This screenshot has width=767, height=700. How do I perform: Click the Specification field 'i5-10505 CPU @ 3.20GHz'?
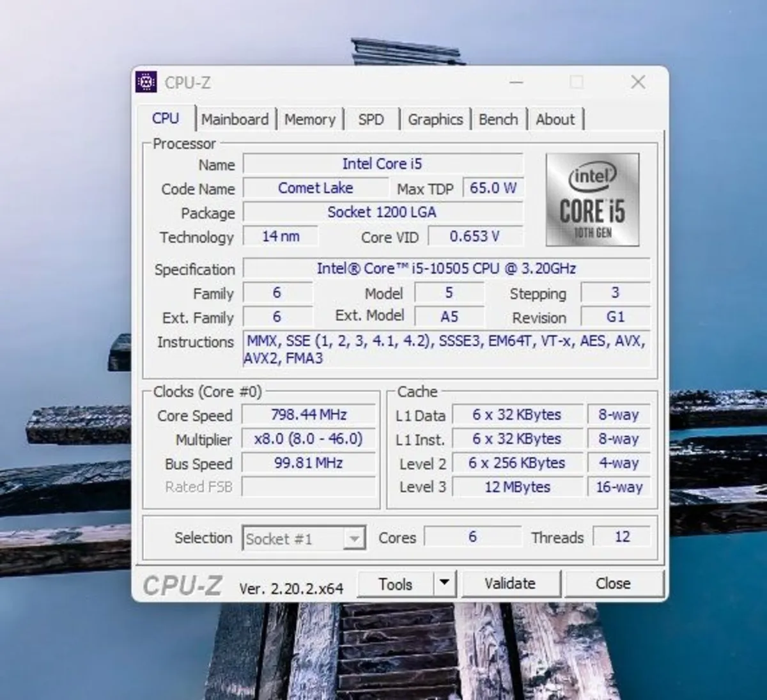pyautogui.click(x=446, y=268)
